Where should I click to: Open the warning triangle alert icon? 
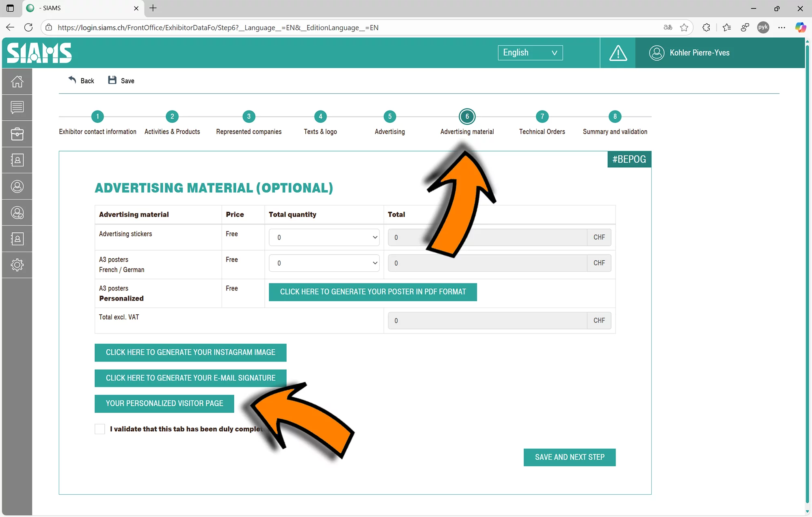618,53
